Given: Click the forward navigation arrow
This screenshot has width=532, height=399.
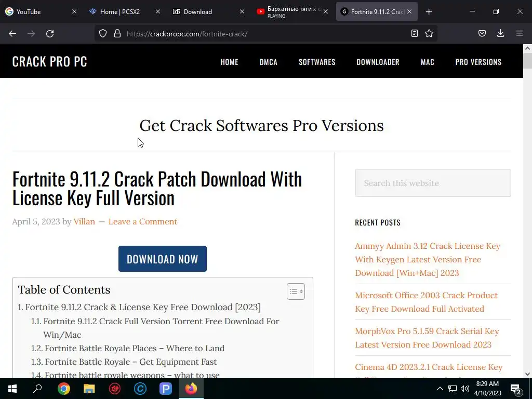Looking at the screenshot, I should point(31,34).
